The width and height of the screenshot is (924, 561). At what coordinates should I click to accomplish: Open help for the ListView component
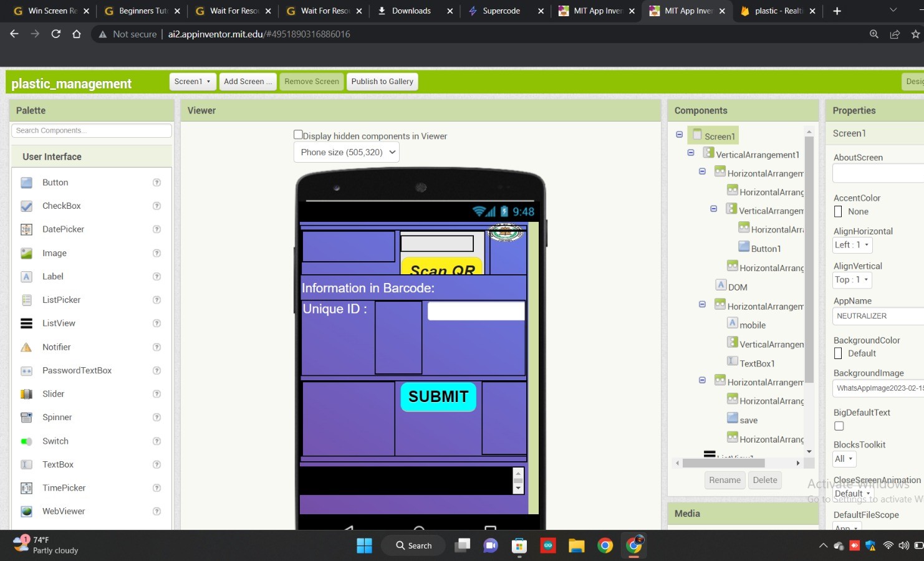tap(156, 324)
